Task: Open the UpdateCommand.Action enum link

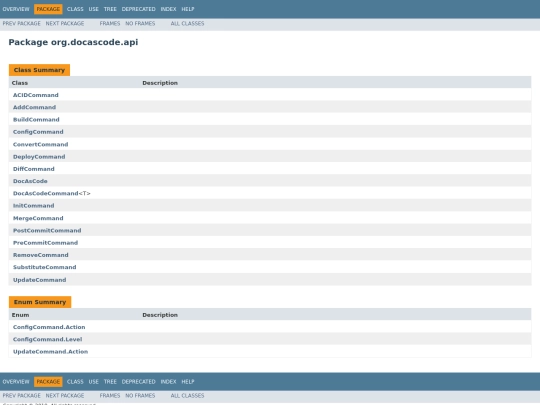Action: click(51, 352)
